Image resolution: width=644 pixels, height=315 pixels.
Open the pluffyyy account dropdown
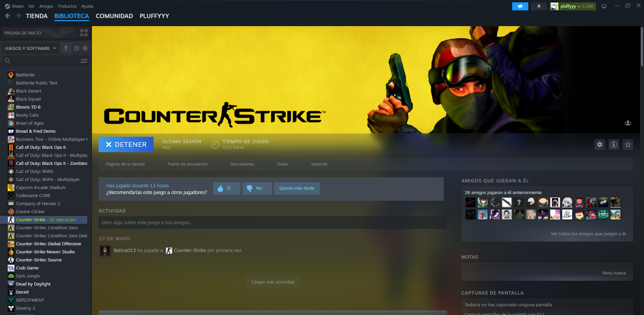573,6
